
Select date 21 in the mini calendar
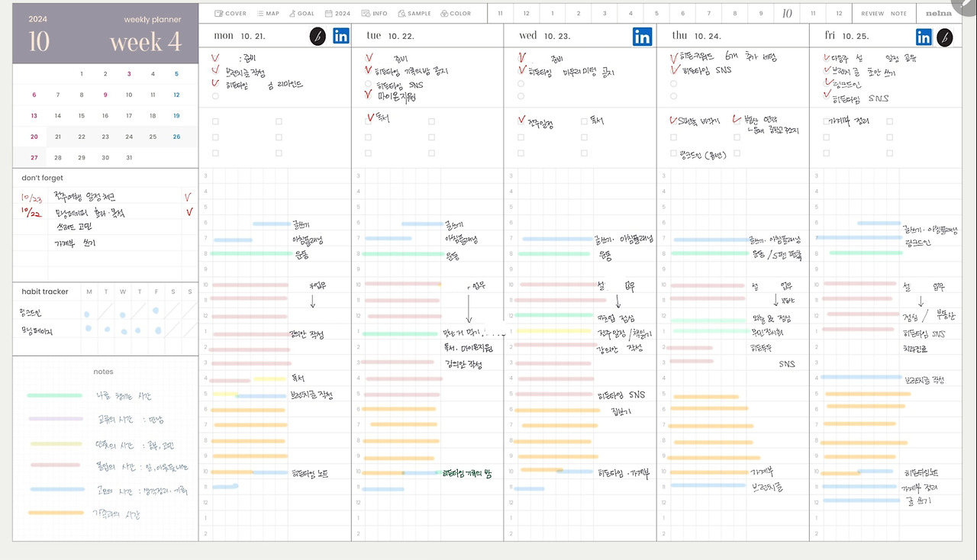click(x=57, y=137)
